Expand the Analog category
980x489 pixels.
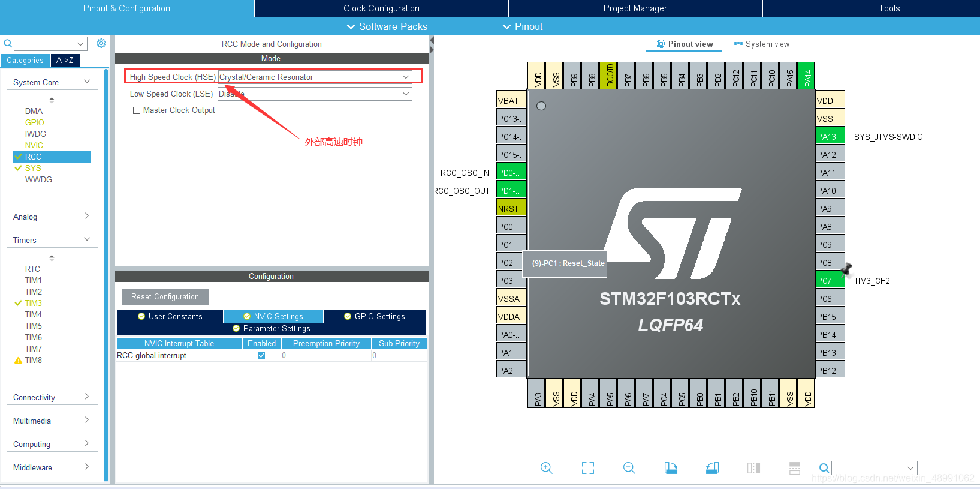coord(52,217)
